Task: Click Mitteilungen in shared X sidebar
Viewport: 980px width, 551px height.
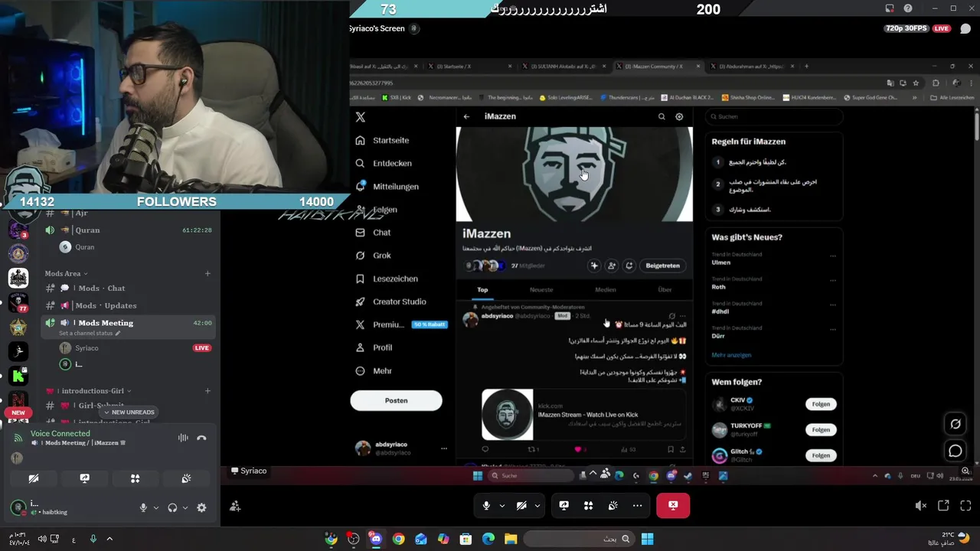Action: point(387,187)
